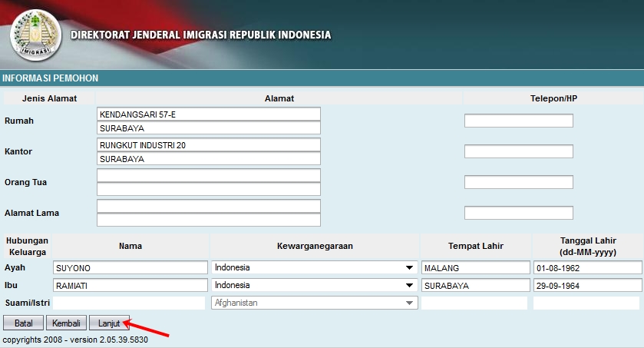Click the Nama column header
Viewport: 644px width, 348px height.
[130, 246]
